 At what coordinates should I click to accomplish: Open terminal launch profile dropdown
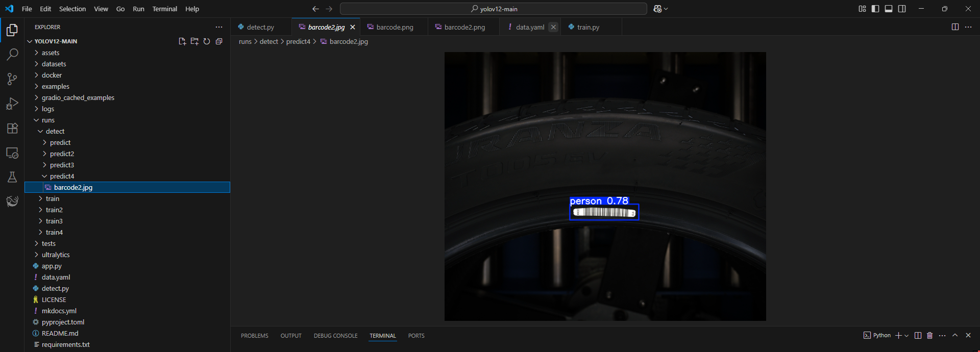click(x=906, y=335)
